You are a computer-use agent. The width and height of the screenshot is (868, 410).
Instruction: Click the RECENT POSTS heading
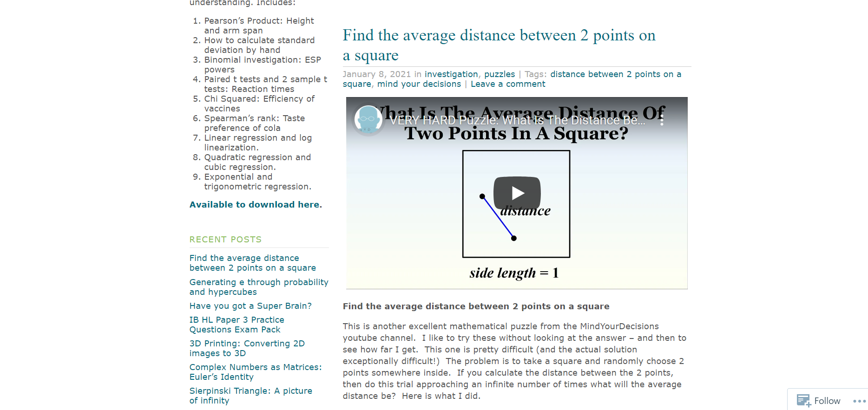[225, 240]
